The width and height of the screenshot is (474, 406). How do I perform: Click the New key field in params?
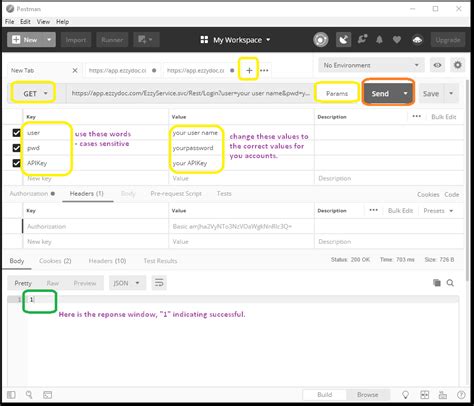[x=96, y=178]
